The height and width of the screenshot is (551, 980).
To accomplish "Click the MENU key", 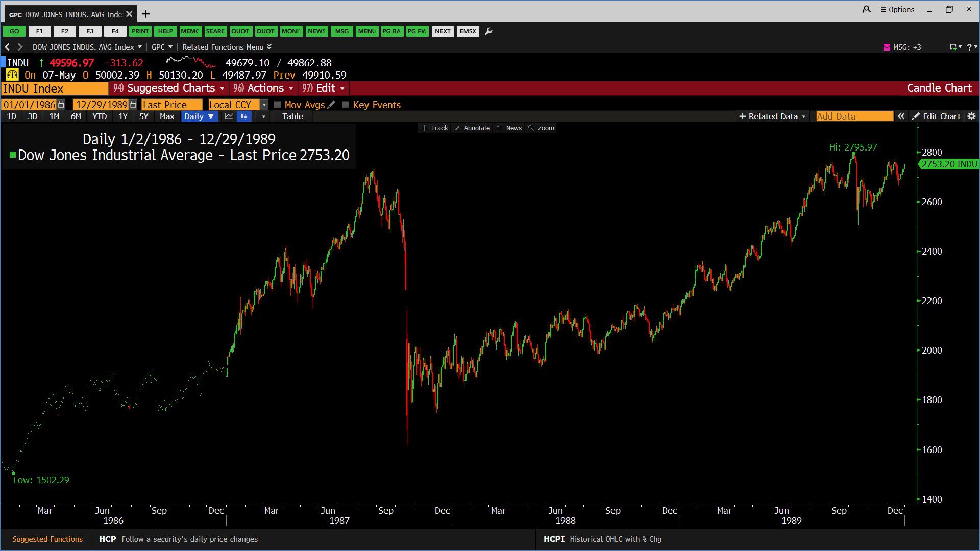I will (366, 31).
